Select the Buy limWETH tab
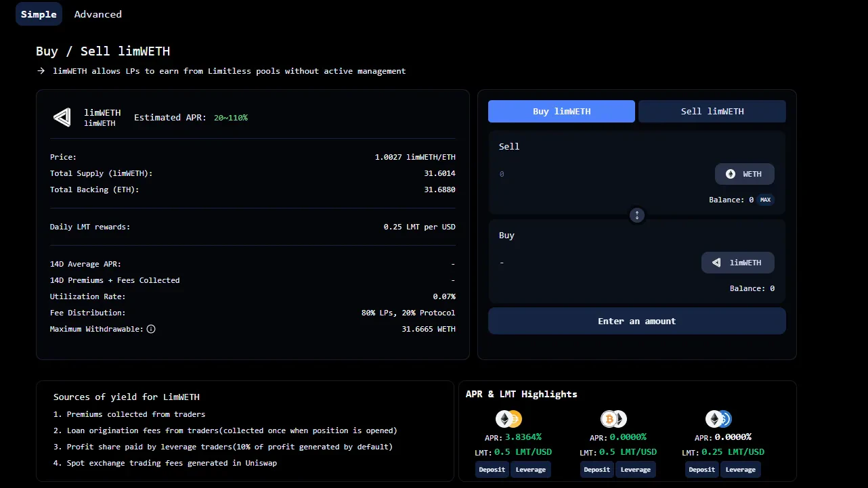The image size is (868, 488). tap(561, 112)
